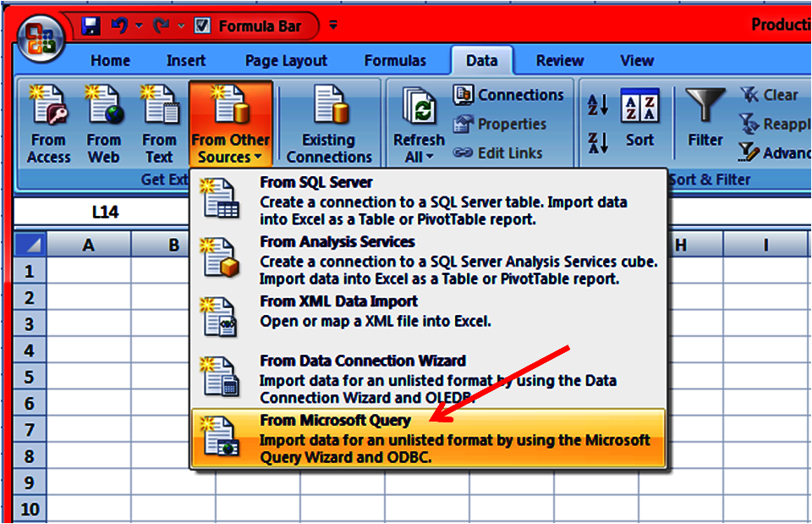Open the Undo history dropdown arrow

pos(137,25)
